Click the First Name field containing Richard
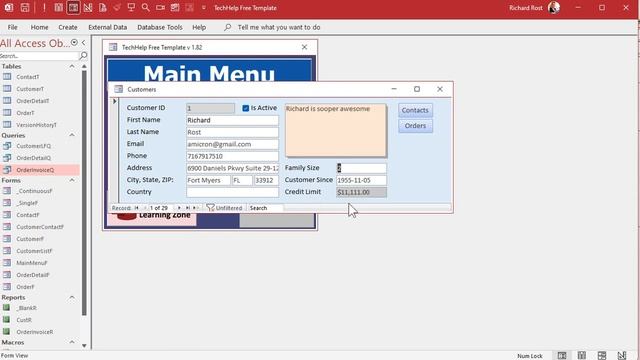Viewport: 640px width, 360px height. point(232,120)
